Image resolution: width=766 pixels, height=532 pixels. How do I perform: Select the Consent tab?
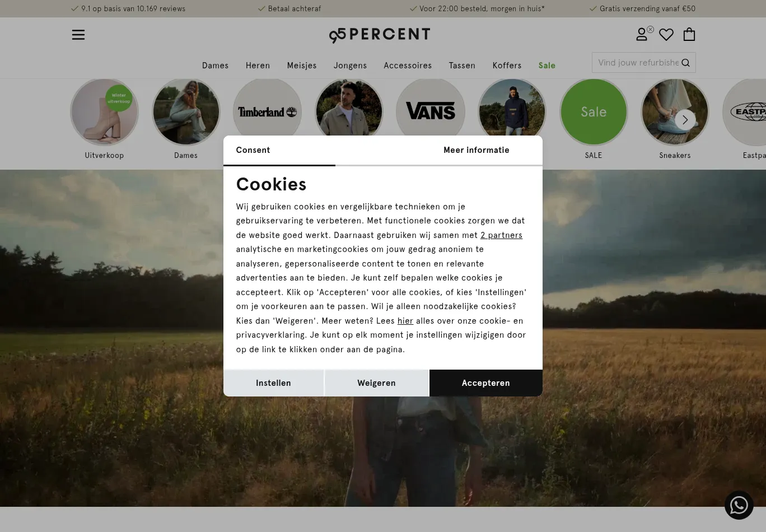pyautogui.click(x=253, y=150)
